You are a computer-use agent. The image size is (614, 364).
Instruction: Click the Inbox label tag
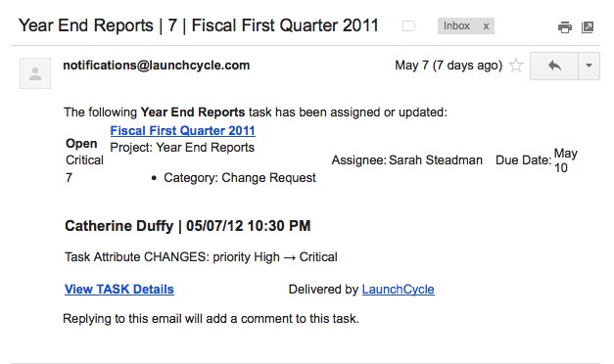tap(456, 25)
